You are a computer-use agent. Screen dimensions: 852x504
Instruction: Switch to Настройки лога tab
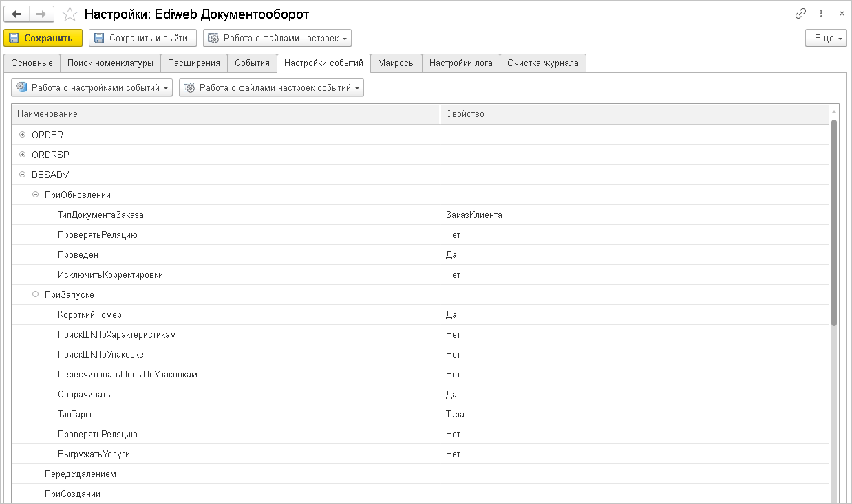460,63
